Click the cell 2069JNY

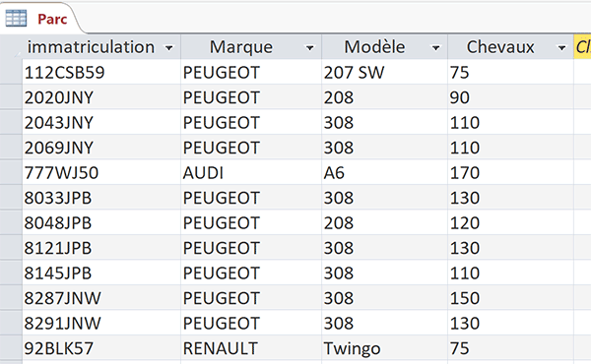pos(101,148)
